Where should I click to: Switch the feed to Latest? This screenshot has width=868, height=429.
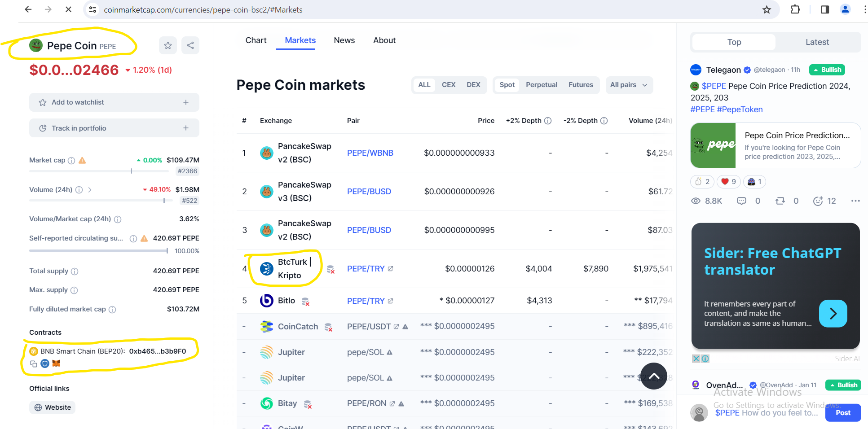pos(817,42)
